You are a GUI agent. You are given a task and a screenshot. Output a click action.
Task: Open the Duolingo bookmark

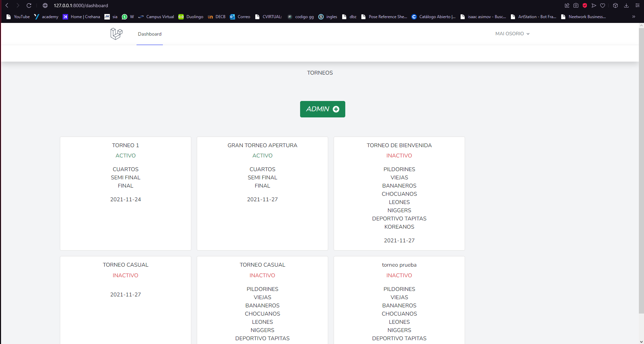click(x=191, y=16)
